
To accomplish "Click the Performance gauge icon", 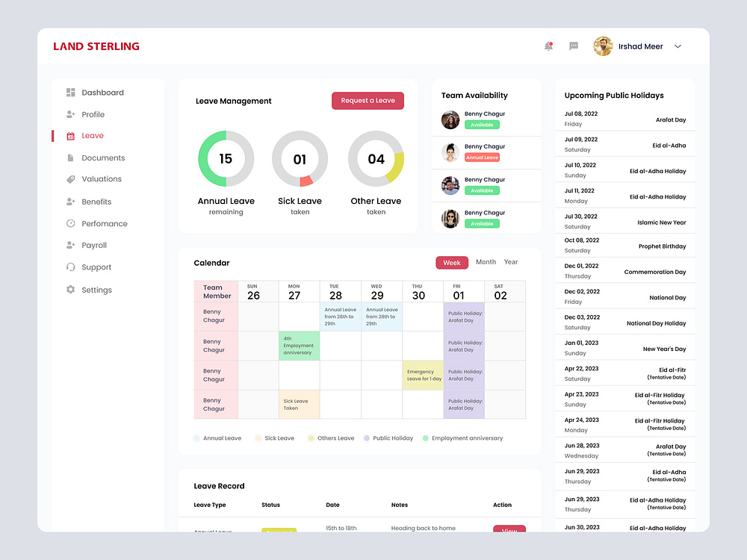I will (x=70, y=223).
